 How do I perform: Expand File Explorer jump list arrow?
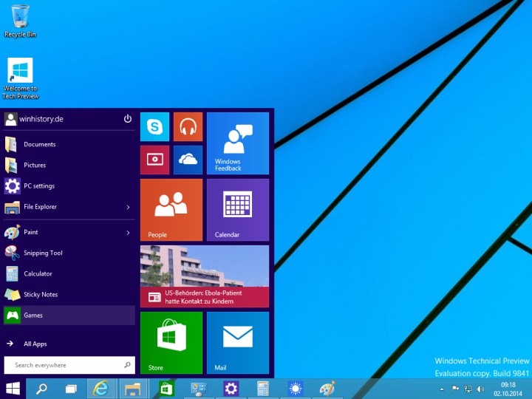coord(129,207)
